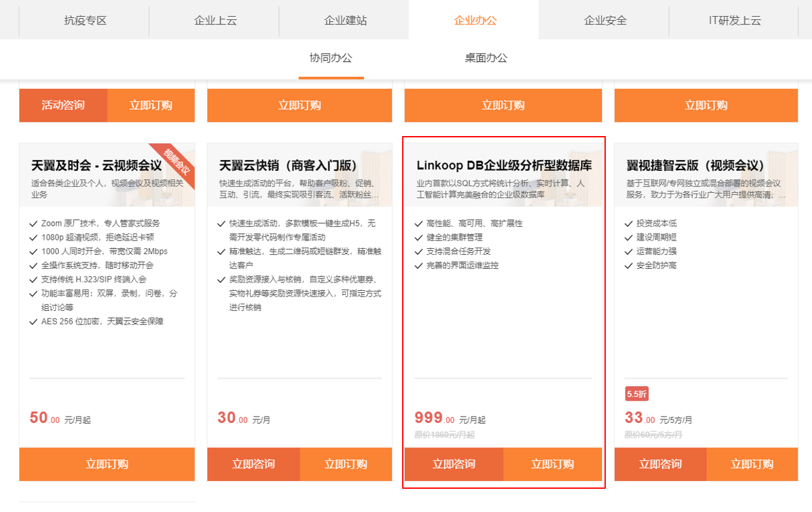
Task: Click the 30.00 元/月 price
Action: (244, 418)
